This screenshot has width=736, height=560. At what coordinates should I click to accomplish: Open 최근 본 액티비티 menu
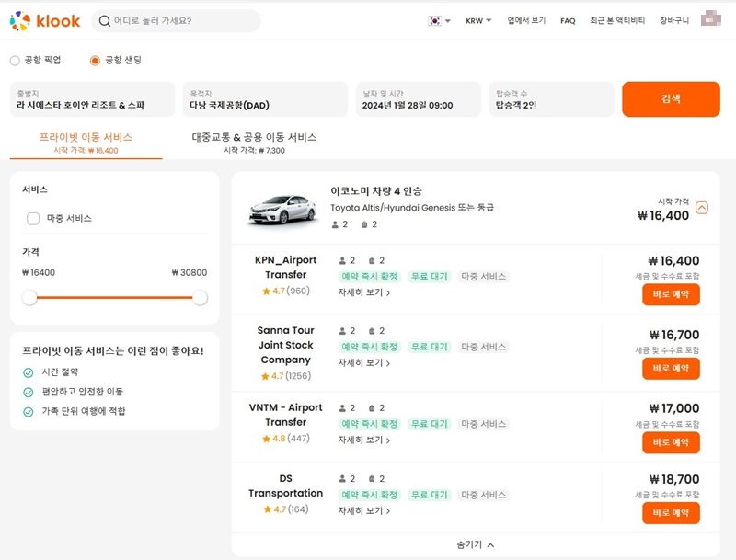coord(617,20)
